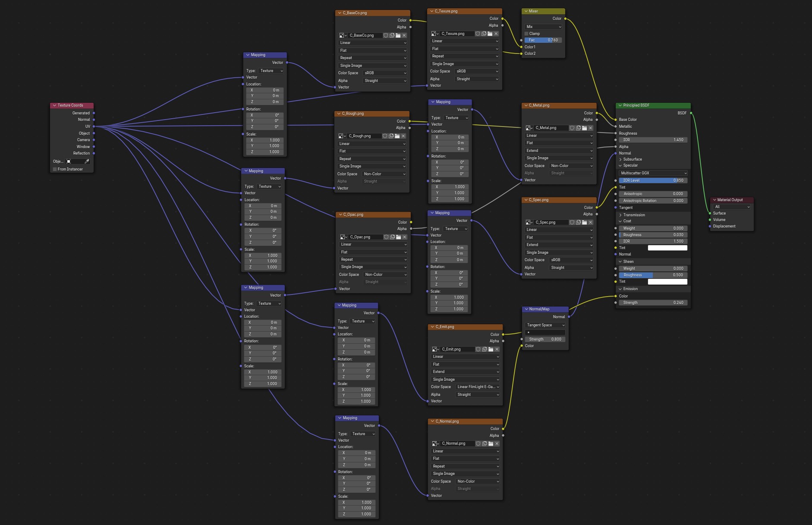Image resolution: width=812 pixels, height=525 pixels.
Task: Open image browse menu in C_Metal.png node
Action: click(x=529, y=128)
